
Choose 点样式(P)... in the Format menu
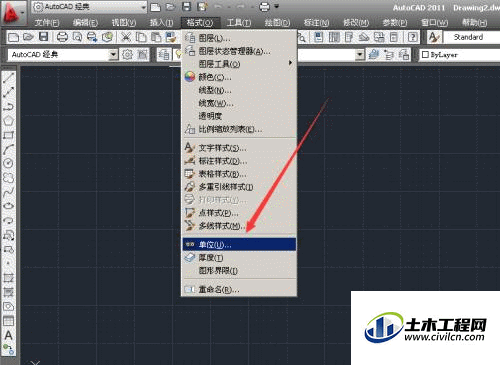[239, 213]
